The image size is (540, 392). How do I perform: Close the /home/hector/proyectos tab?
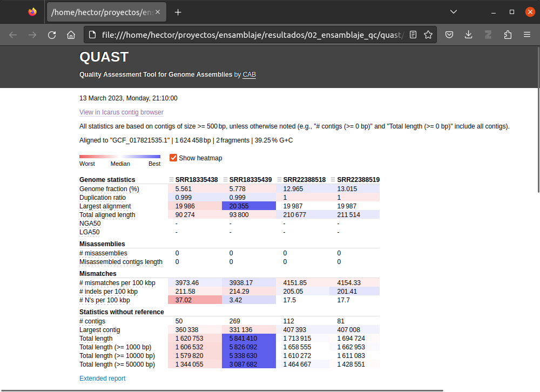point(158,12)
